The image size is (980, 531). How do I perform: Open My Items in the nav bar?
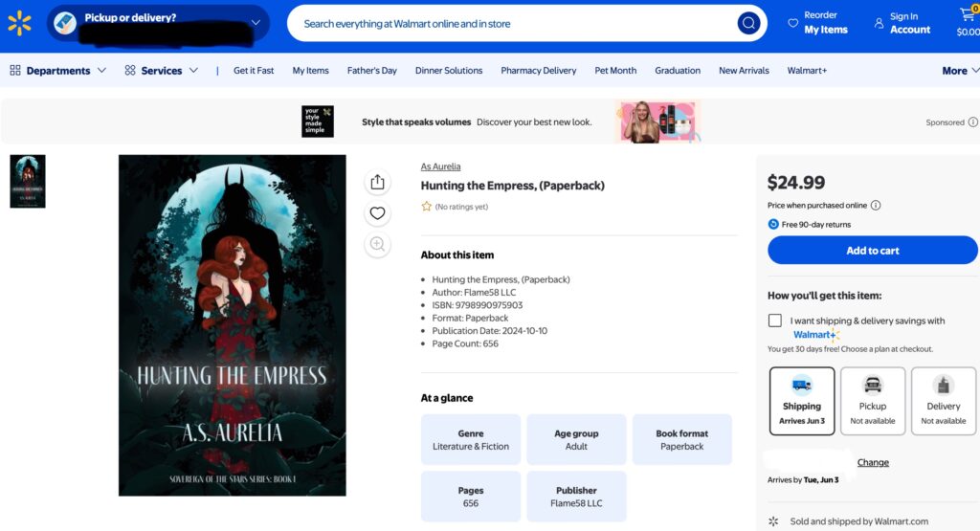pyautogui.click(x=311, y=71)
